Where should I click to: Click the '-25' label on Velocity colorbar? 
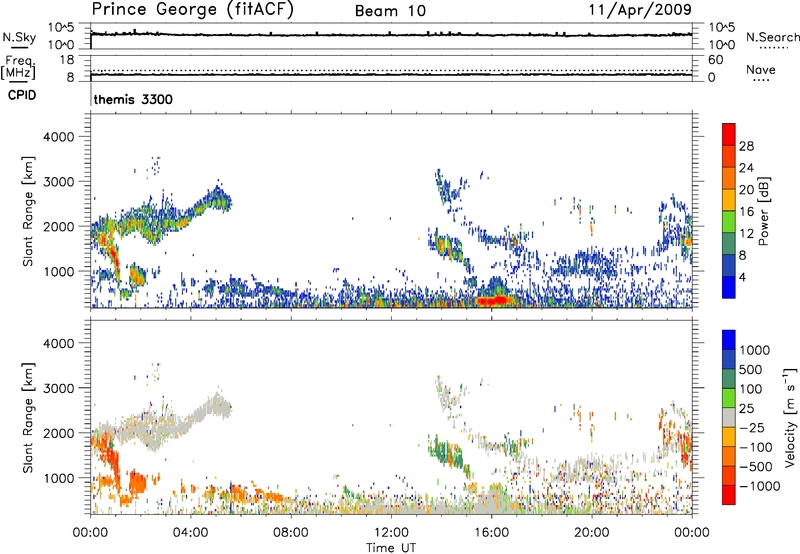point(755,428)
